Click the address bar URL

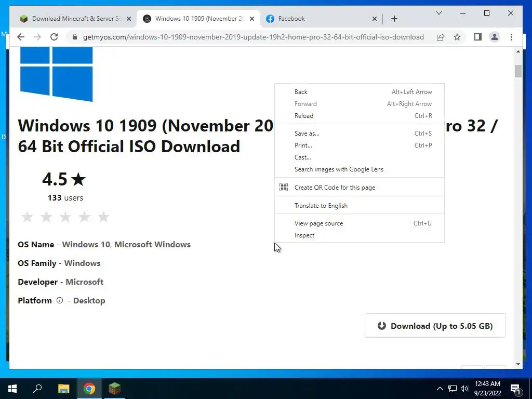253,37
